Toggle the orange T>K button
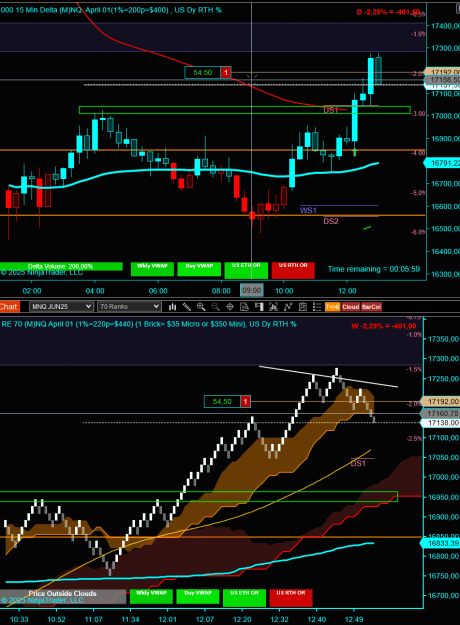460x625 pixels. click(x=332, y=307)
